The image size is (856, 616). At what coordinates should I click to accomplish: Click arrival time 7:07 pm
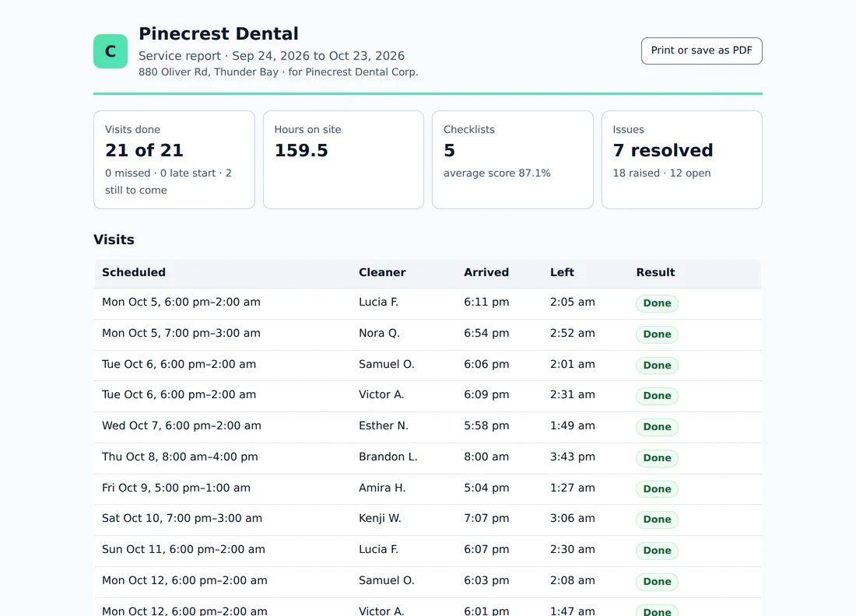pos(486,519)
